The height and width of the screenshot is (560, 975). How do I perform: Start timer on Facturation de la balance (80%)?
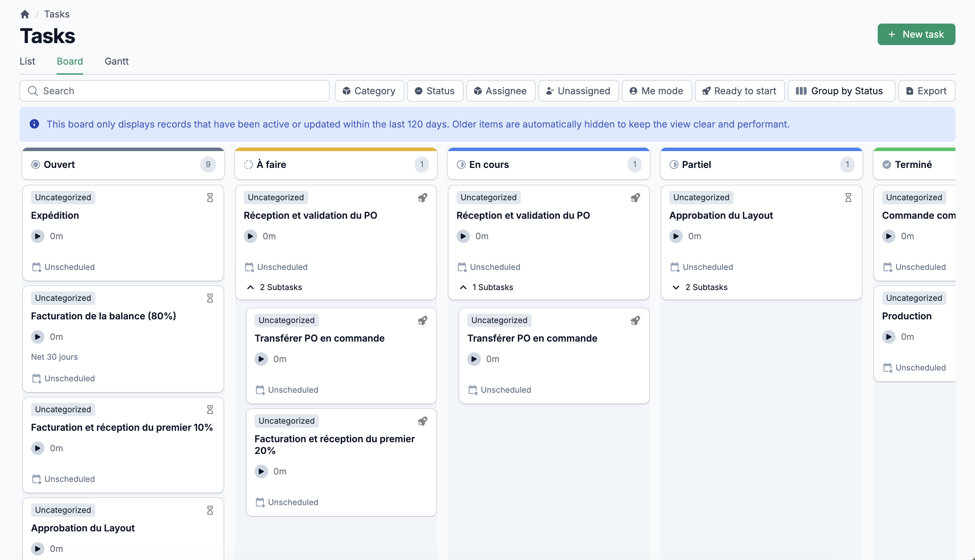pyautogui.click(x=38, y=337)
